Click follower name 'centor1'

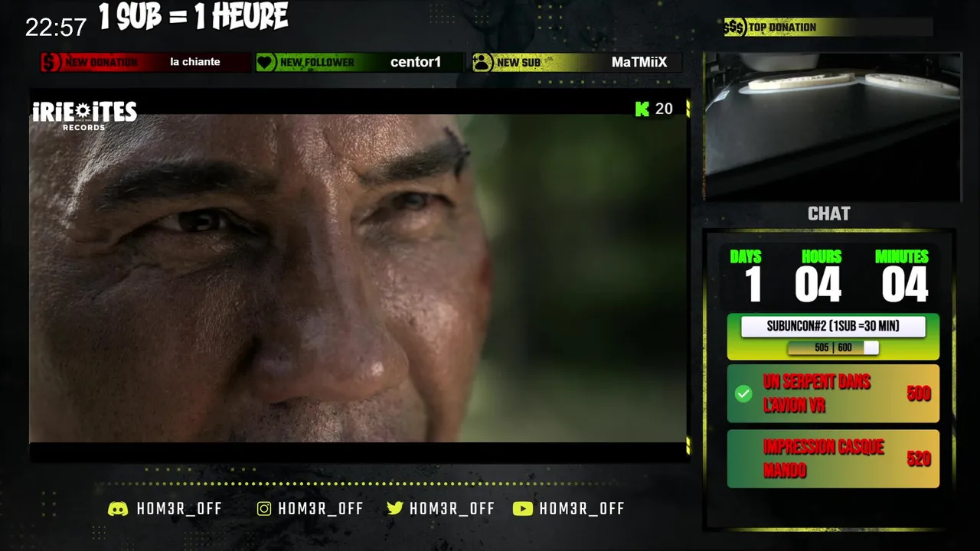pos(416,62)
